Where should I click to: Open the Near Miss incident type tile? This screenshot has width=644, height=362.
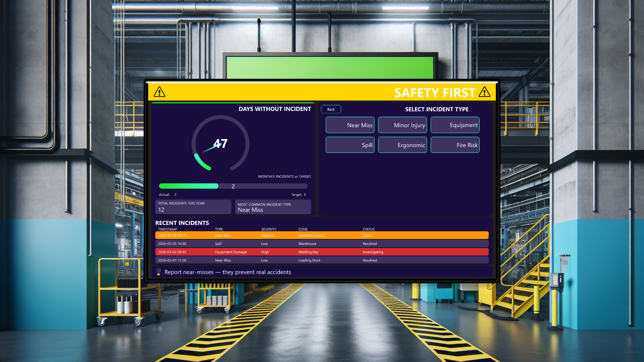click(350, 125)
